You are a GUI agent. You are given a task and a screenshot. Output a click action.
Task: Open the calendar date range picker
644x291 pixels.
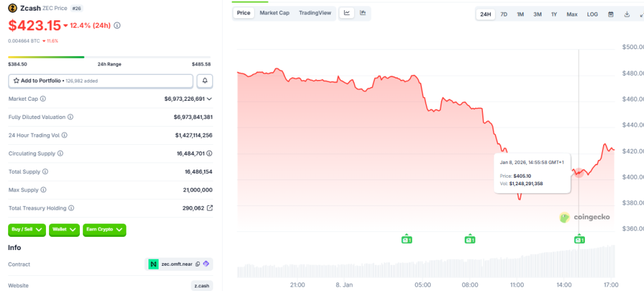611,14
